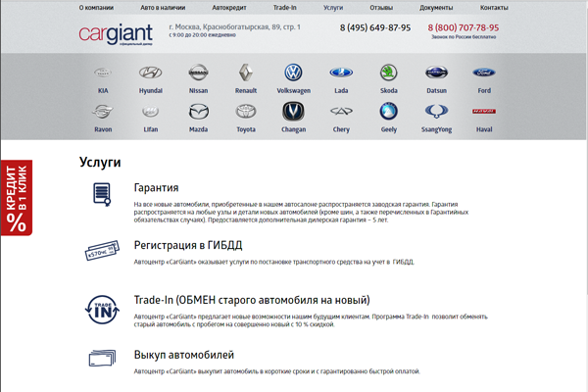This screenshot has width=588, height=392.
Task: Go to 'Авто в наличии' menu
Action: click(162, 7)
